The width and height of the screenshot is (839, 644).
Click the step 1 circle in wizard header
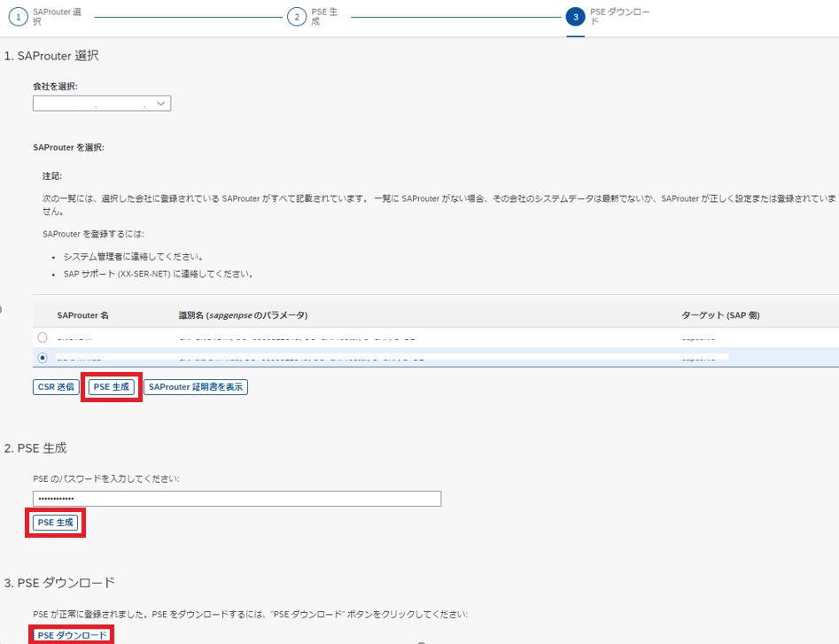click(x=19, y=19)
